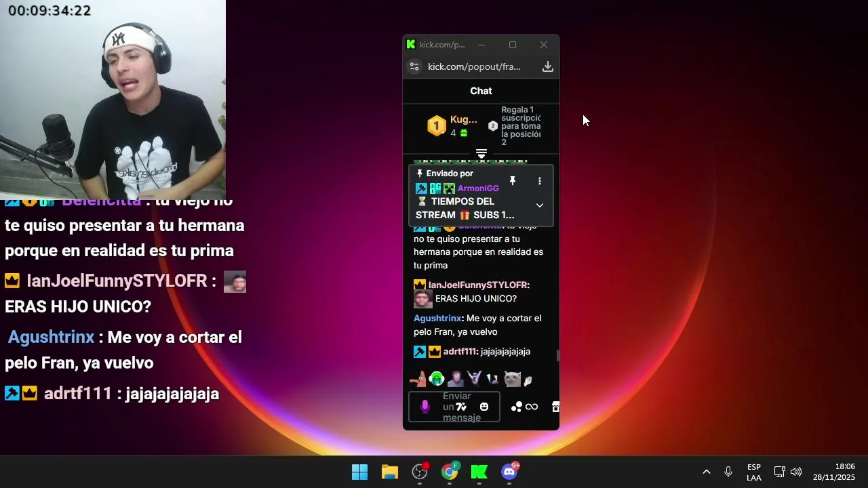Click the green headphones emote in emote row
Screen dimensions: 868x488
click(x=437, y=379)
